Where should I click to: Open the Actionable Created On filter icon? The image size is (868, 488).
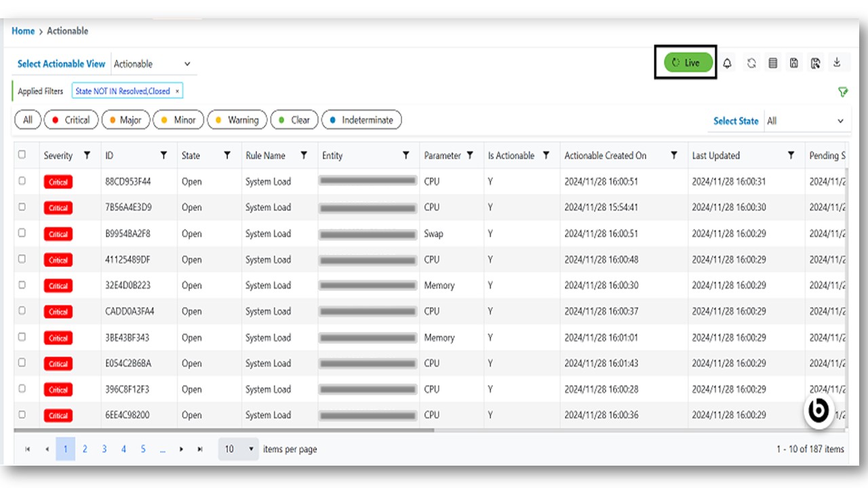674,155
